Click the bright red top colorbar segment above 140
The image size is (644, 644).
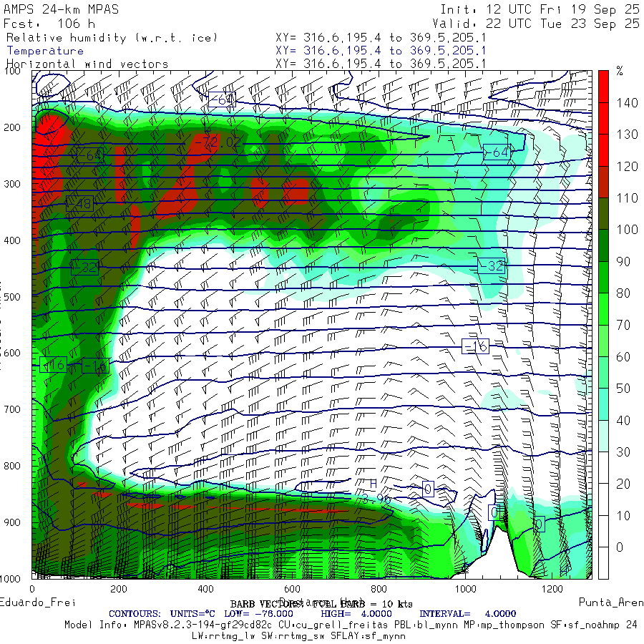(x=603, y=87)
